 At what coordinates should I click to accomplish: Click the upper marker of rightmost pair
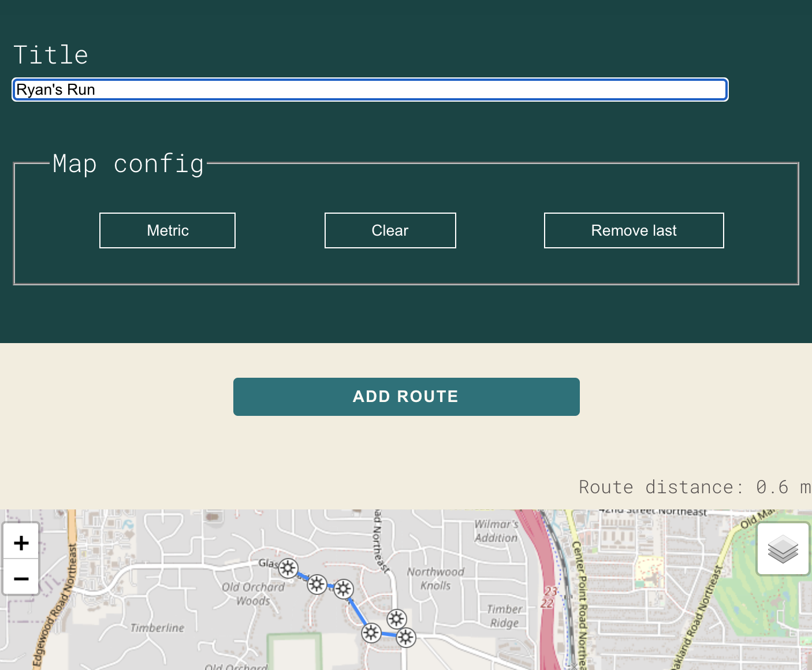pyautogui.click(x=397, y=619)
